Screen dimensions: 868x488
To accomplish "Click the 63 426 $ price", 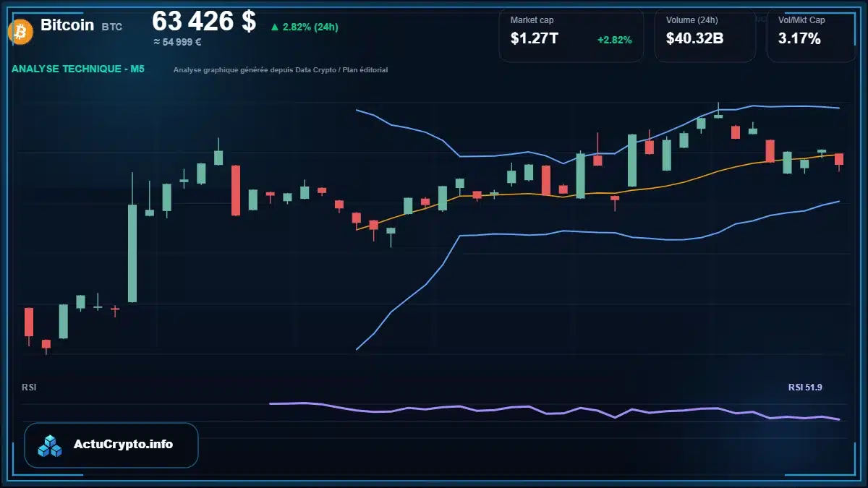I will click(x=204, y=21).
